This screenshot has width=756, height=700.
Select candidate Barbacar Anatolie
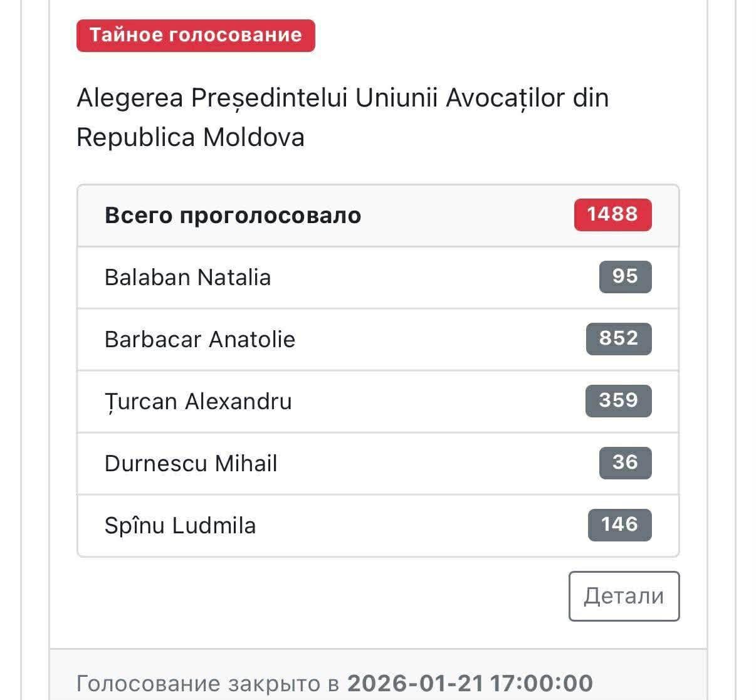tap(199, 339)
